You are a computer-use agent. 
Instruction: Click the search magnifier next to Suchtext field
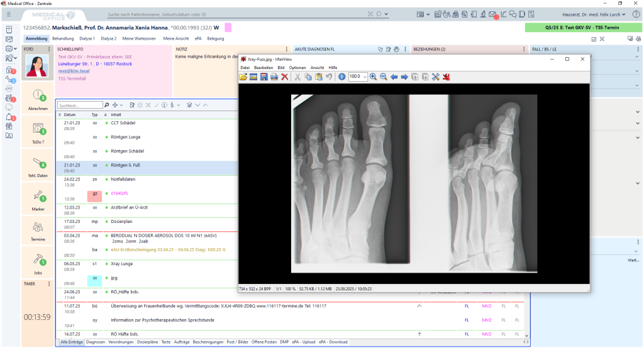click(x=107, y=105)
